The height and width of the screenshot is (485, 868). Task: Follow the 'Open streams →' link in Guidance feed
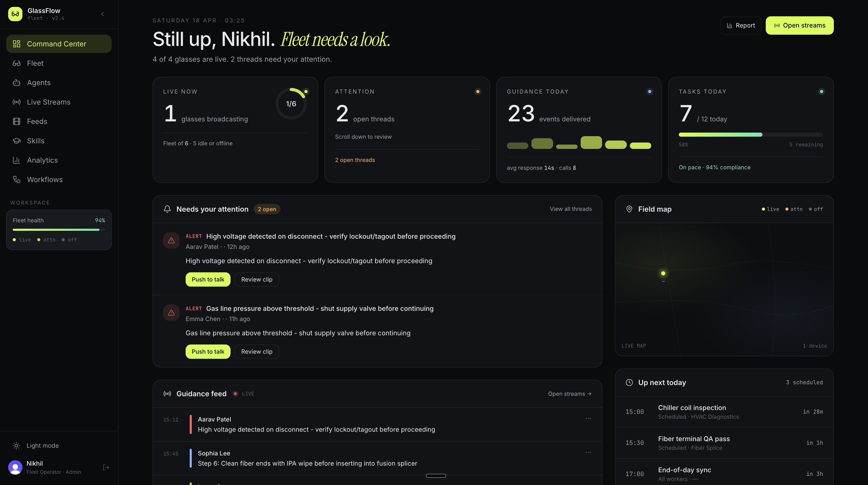[570, 394]
